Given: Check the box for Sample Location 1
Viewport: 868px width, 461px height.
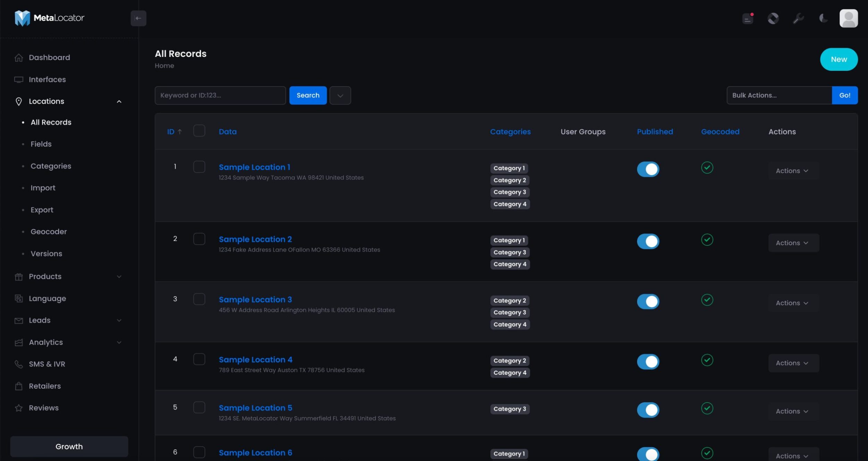Looking at the screenshot, I should point(199,167).
